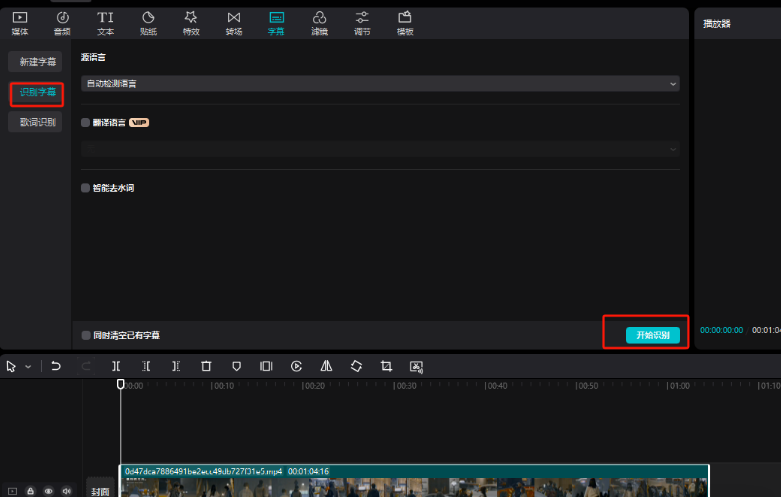Hide the video track with eye icon
Image resolution: width=781 pixels, height=497 pixels.
point(48,491)
